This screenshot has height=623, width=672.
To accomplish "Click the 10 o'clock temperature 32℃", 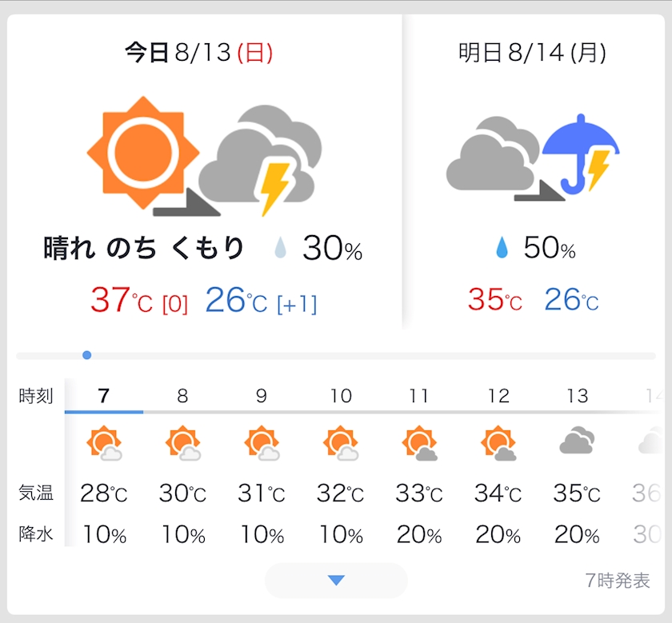I will pos(341,493).
